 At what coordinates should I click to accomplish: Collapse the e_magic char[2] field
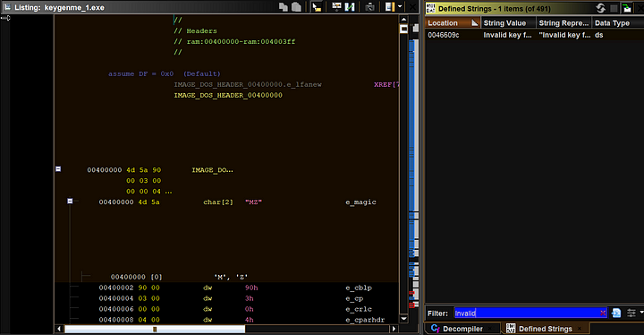point(70,202)
